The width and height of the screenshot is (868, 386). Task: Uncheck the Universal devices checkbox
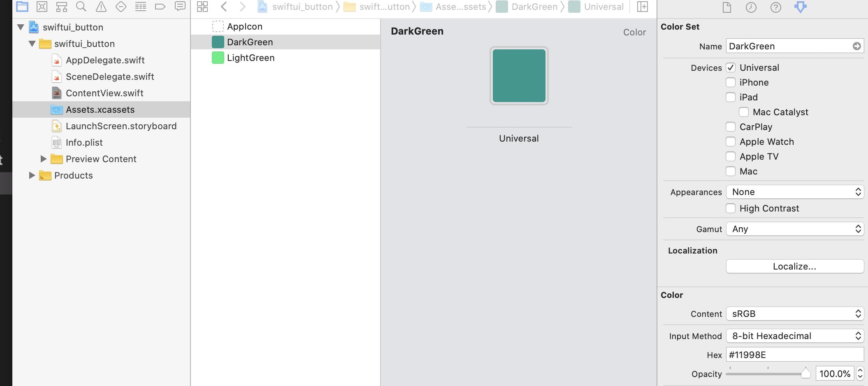pos(731,67)
